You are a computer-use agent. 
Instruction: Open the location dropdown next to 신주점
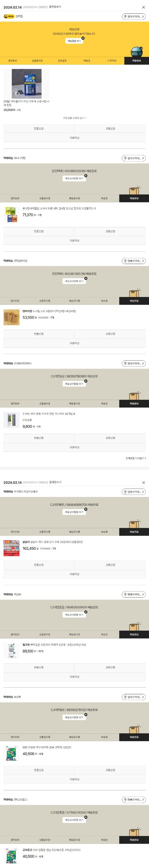pos(134,16)
